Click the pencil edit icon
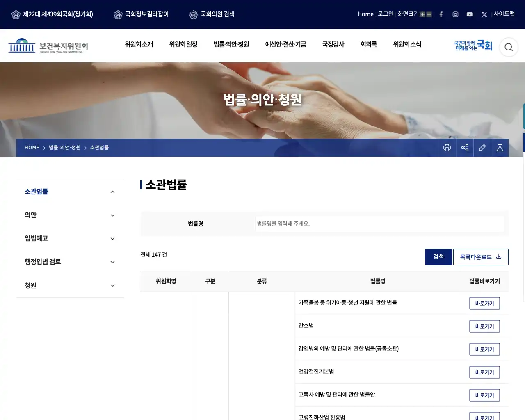 (x=482, y=148)
